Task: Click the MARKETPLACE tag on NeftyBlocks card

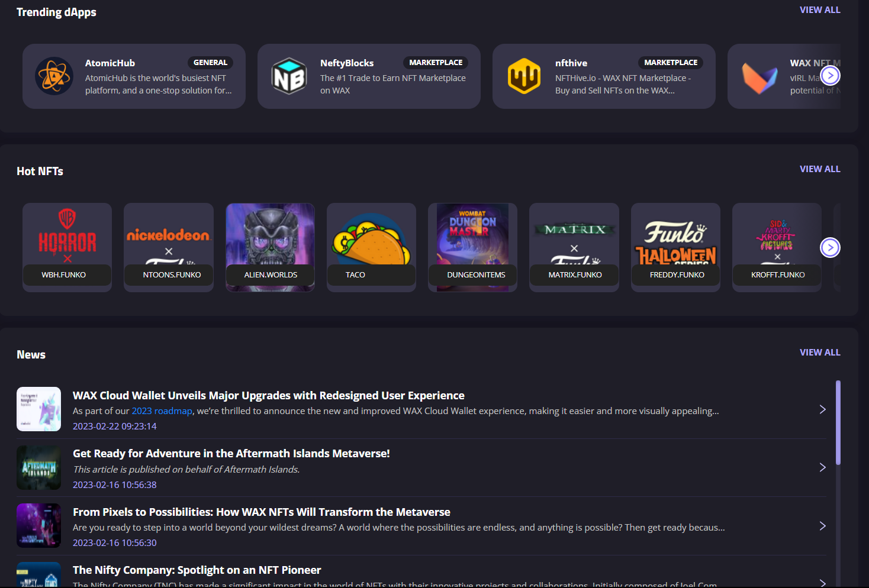Action: (x=436, y=63)
